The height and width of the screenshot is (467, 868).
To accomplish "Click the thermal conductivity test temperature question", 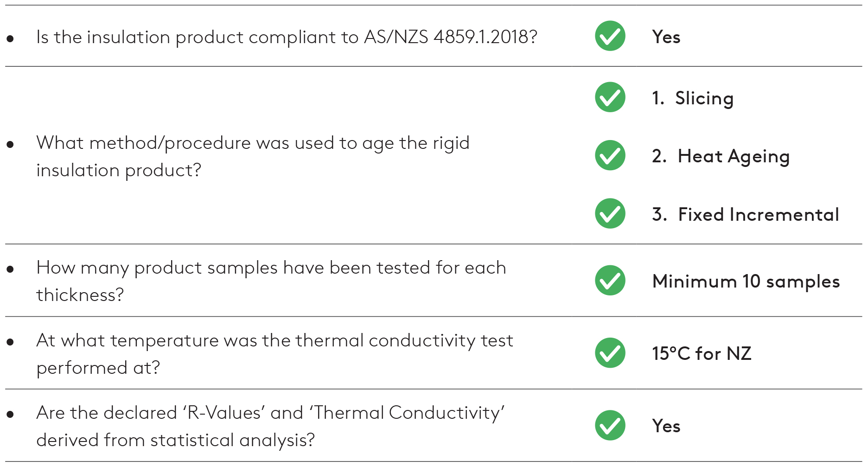I will tap(275, 354).
